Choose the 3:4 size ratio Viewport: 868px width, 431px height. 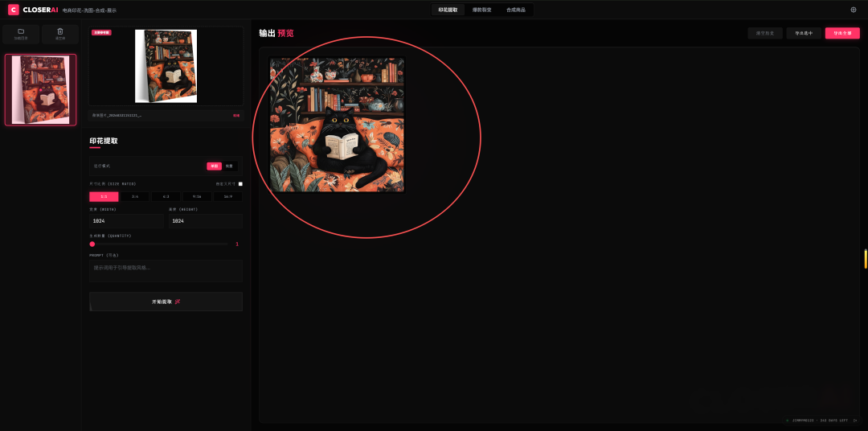(135, 197)
